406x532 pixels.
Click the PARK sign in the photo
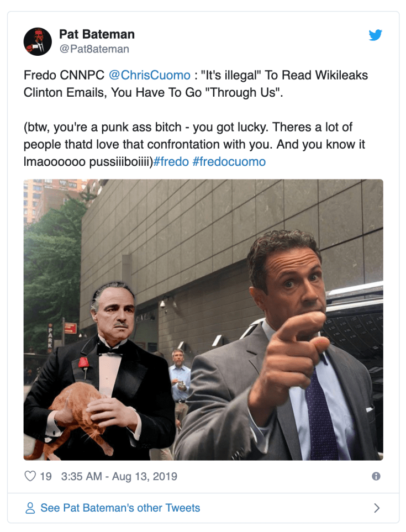click(x=50, y=337)
